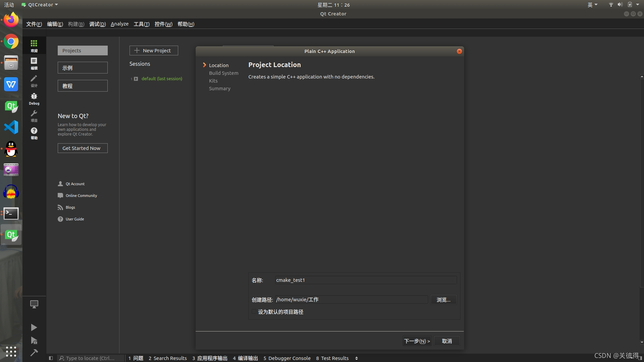Screen dimensions: 644x362
Task: Open the 教程 tutorials section
Action: click(x=83, y=86)
